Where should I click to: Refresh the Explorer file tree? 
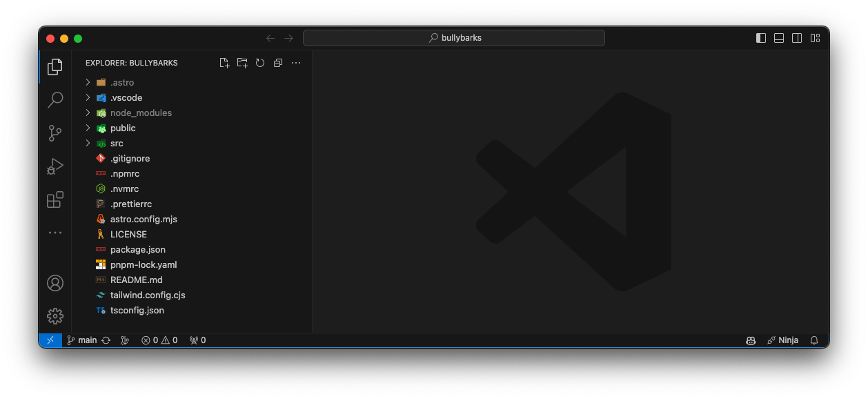[x=260, y=63]
